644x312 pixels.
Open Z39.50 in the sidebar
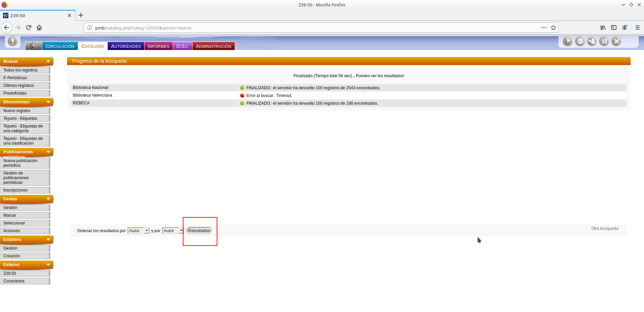coord(10,273)
